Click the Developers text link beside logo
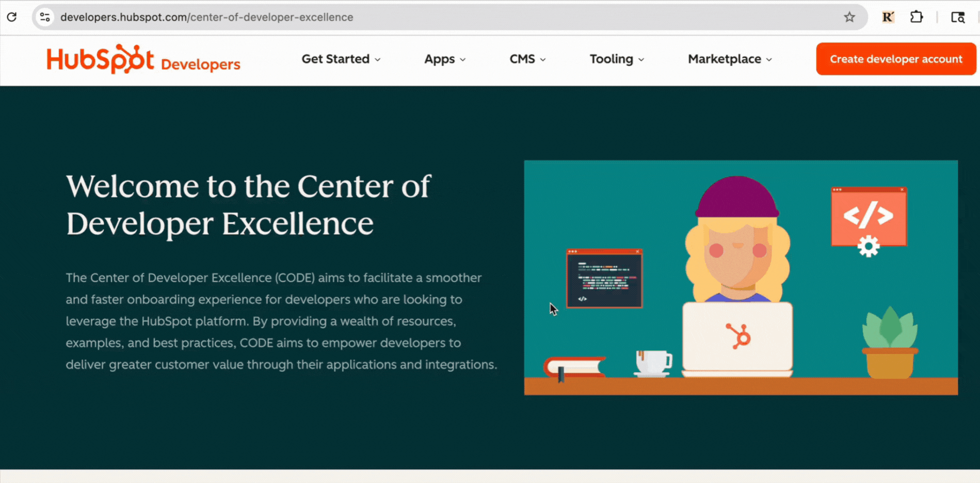Viewport: 980px width, 483px height. 200,65
